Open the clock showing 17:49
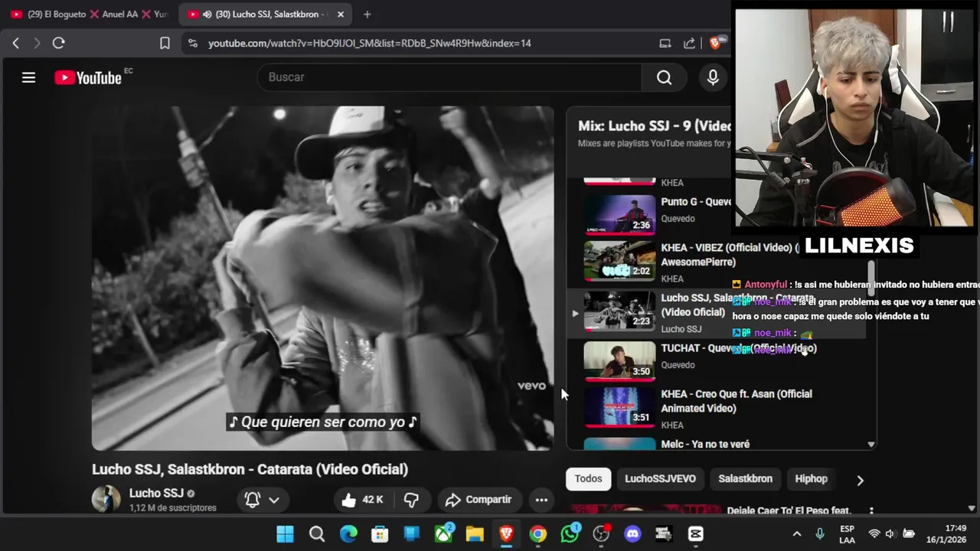Screen dimensions: 980x551 [x=946, y=533]
